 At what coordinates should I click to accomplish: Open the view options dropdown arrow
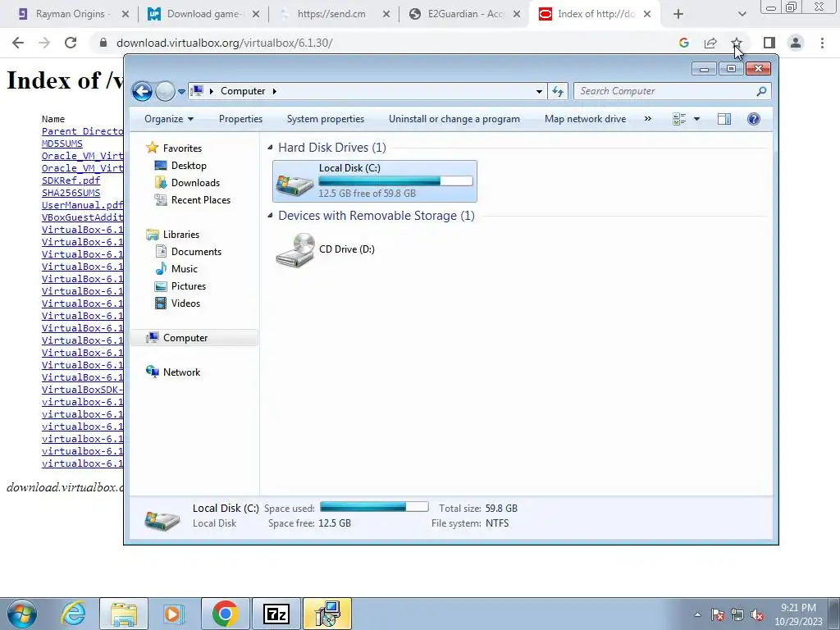(x=696, y=119)
